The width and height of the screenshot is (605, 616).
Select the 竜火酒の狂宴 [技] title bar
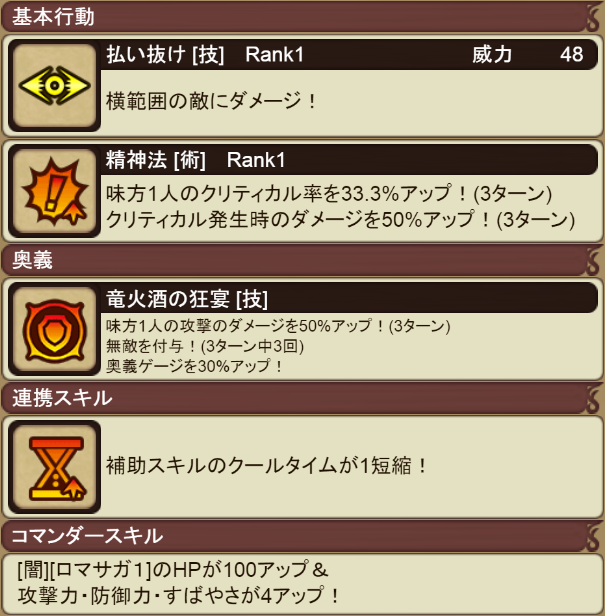[x=349, y=298]
